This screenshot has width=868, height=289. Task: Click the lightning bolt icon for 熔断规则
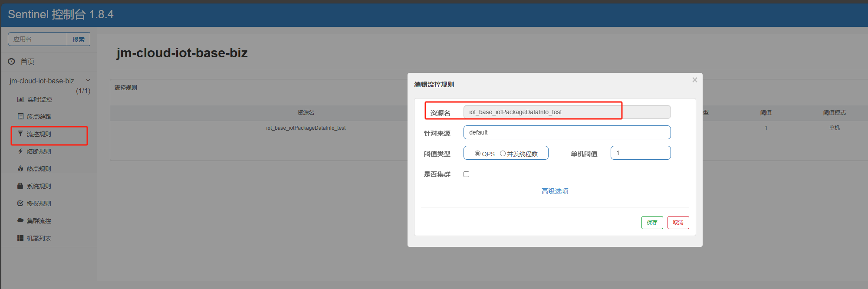(x=20, y=151)
